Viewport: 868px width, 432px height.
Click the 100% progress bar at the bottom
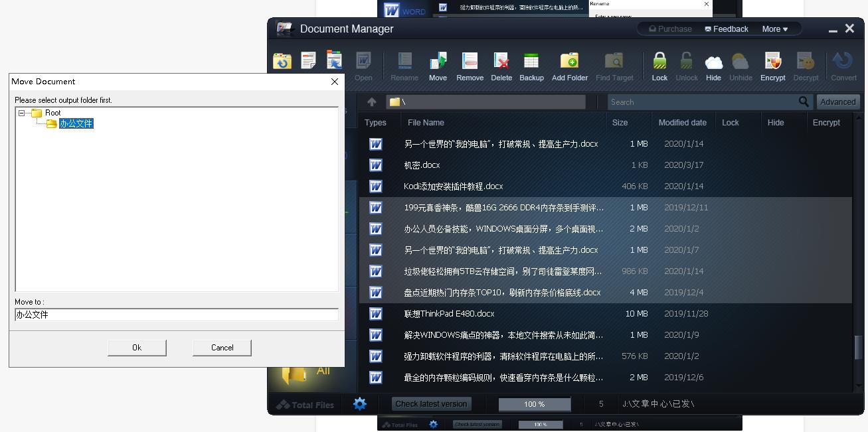click(x=535, y=403)
